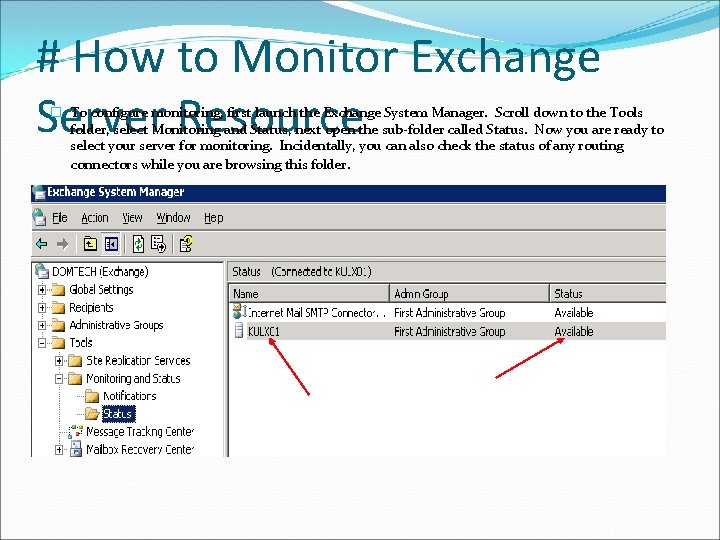This screenshot has height=540, width=720.
Task: Click the Administrative Groups folder icon
Action: (58, 326)
